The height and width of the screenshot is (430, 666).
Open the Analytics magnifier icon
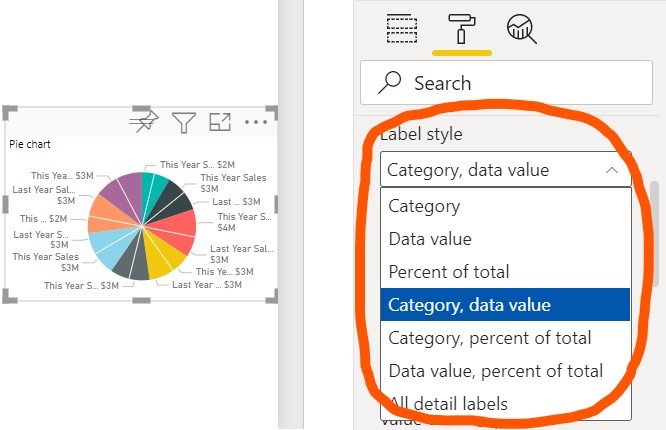click(x=521, y=29)
